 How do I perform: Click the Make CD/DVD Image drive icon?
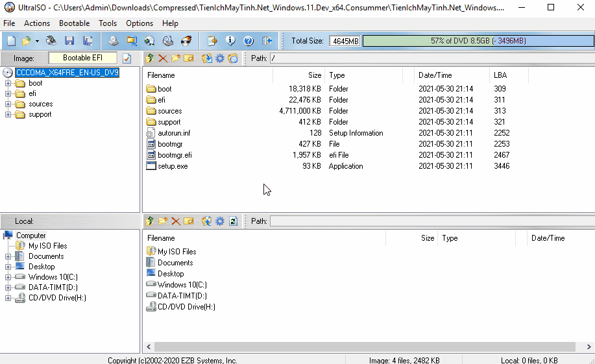pyautogui.click(x=113, y=41)
